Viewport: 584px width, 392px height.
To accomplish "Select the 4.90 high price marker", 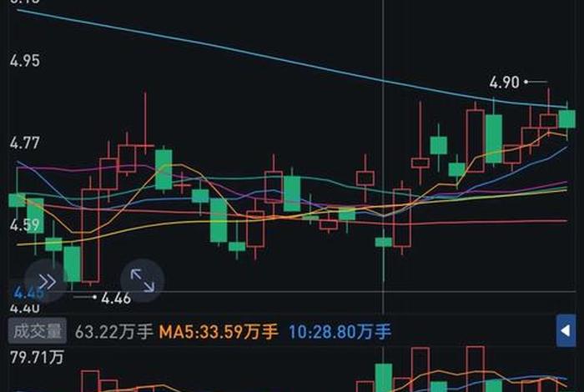I will 505,82.
